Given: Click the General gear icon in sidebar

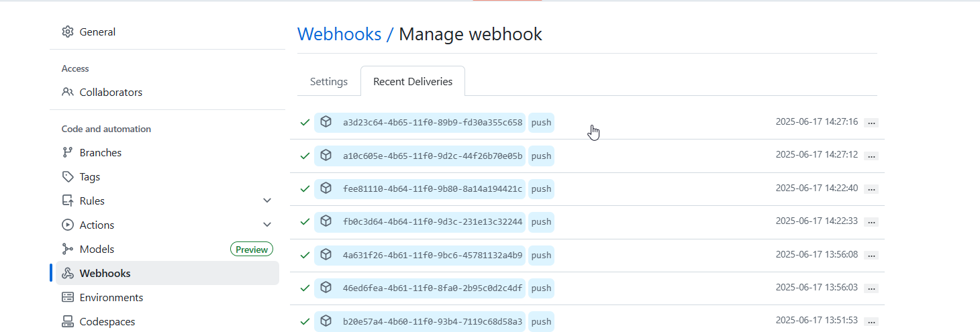Looking at the screenshot, I should tap(67, 32).
